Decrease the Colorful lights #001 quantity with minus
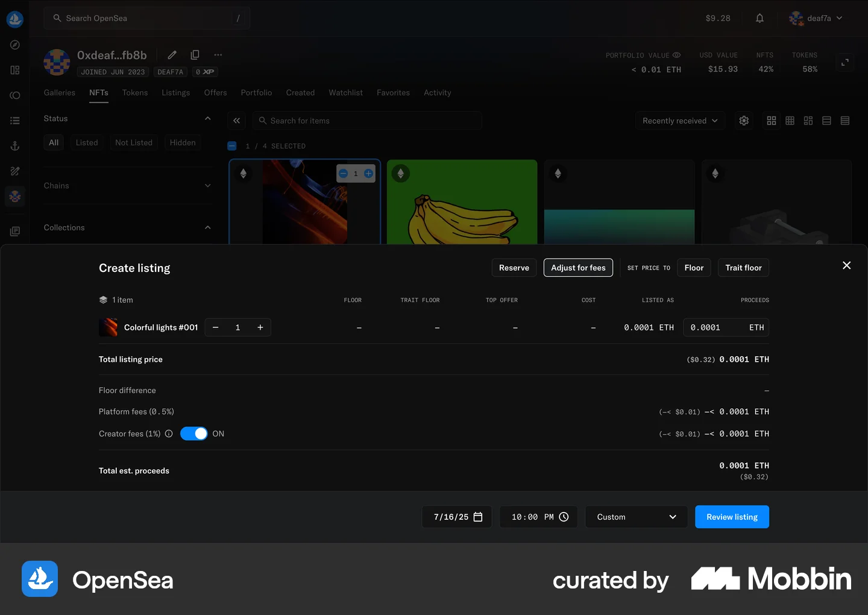This screenshot has height=615, width=868. tap(215, 327)
